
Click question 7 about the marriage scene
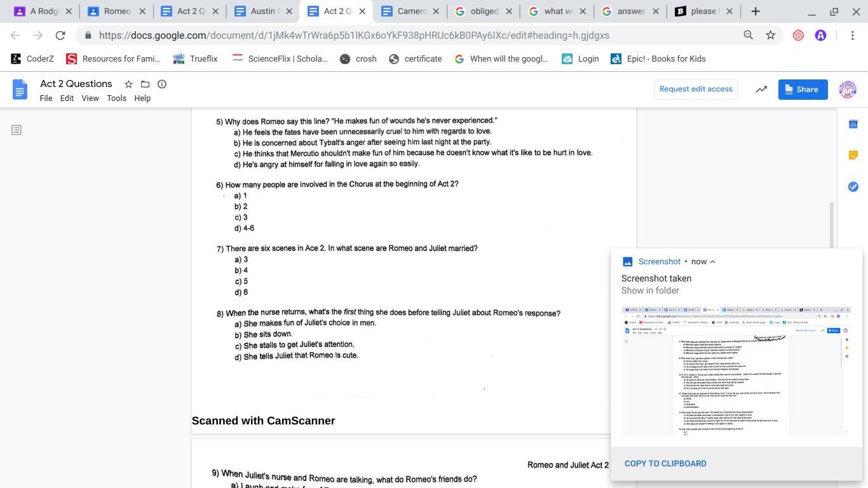(347, 248)
